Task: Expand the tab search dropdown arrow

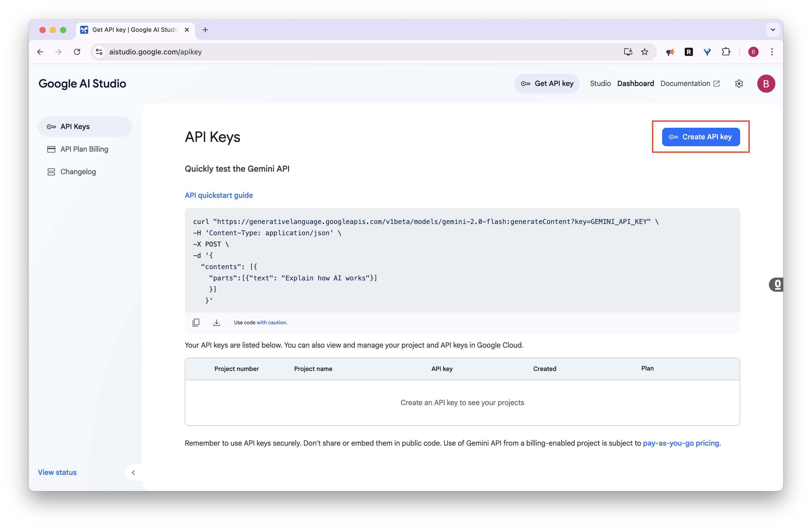Action: click(773, 30)
